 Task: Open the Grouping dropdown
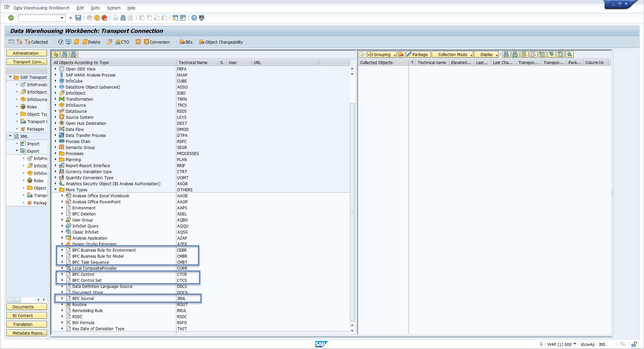coord(382,54)
